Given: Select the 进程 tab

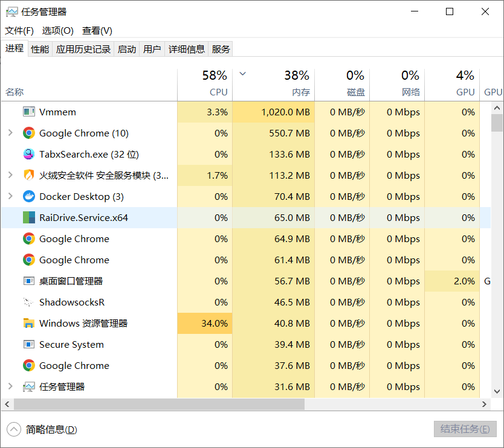Looking at the screenshot, I should 15,48.
